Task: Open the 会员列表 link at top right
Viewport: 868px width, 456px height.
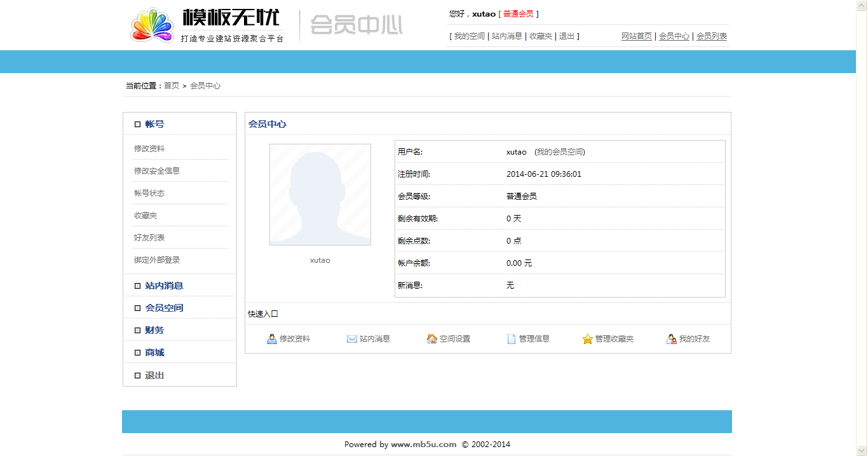Action: coord(712,36)
